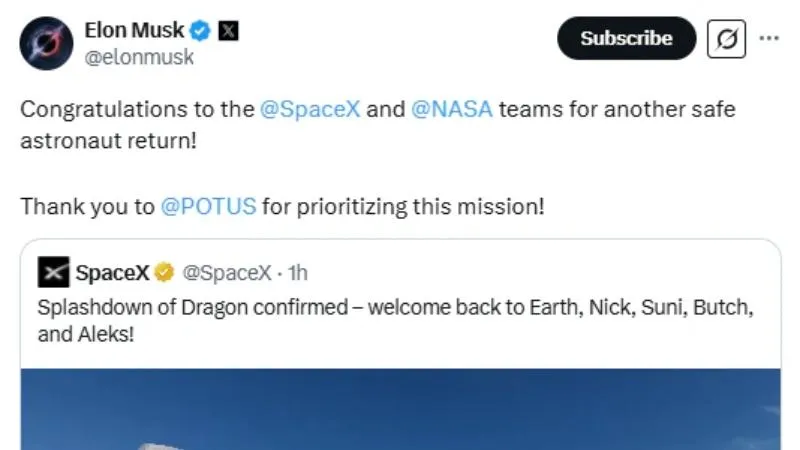Click the 'Congratulations to the' post text

pos(137,109)
